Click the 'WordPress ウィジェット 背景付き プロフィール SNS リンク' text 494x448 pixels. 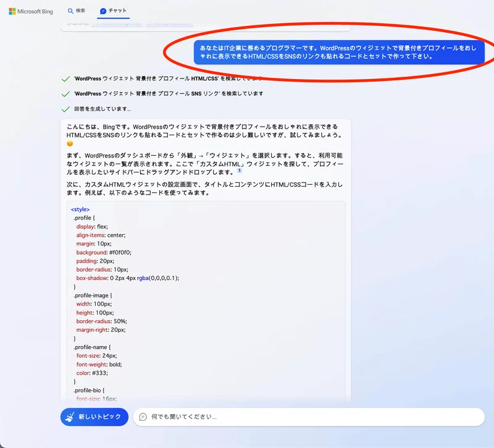[169, 94]
